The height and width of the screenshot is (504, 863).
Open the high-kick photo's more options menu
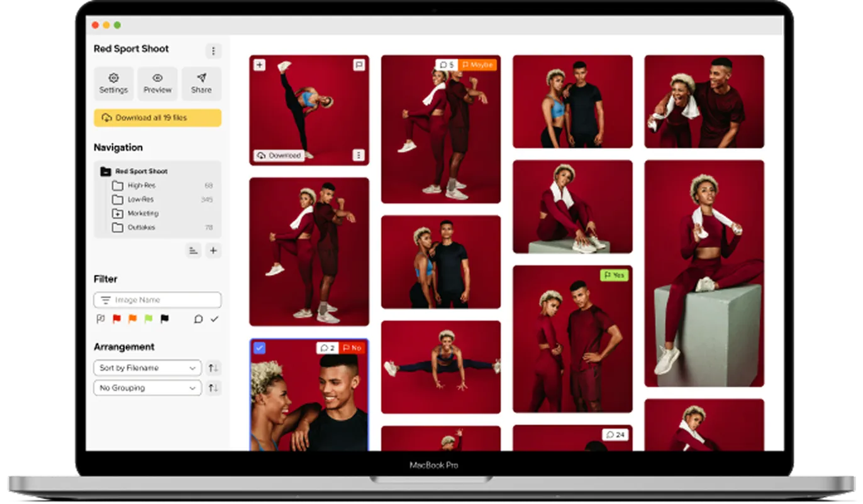coord(359,155)
